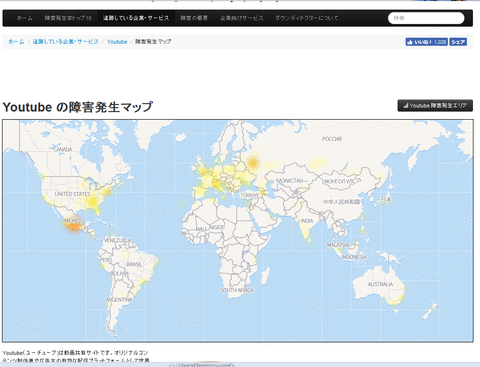Screen dimensions: 480x367
Task: Click the 日本 label on the map
Action: 386,199
